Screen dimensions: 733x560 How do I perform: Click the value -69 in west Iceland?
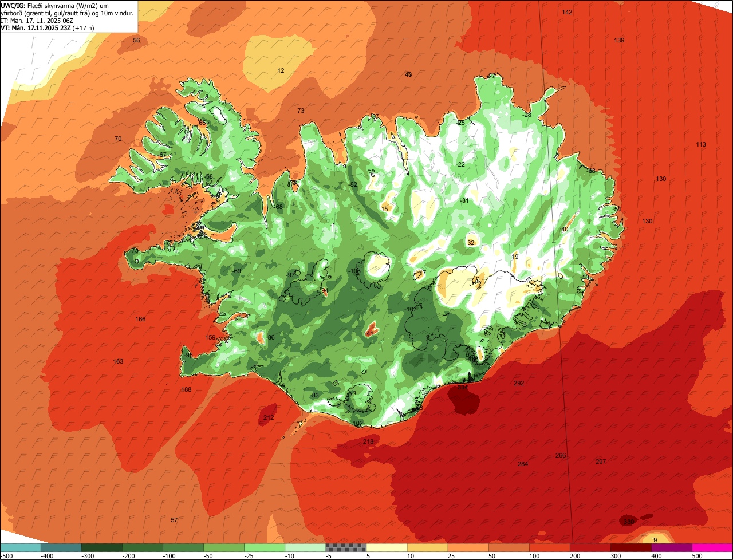point(237,271)
